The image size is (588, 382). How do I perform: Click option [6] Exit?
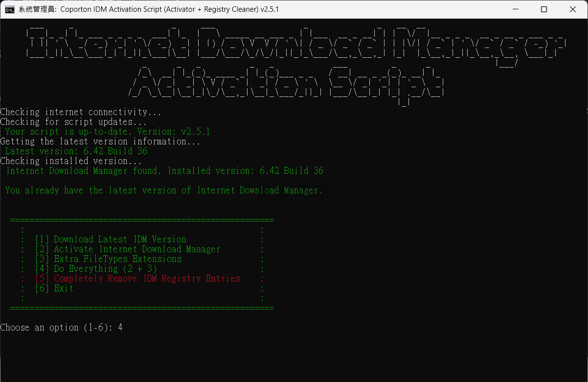(x=54, y=288)
